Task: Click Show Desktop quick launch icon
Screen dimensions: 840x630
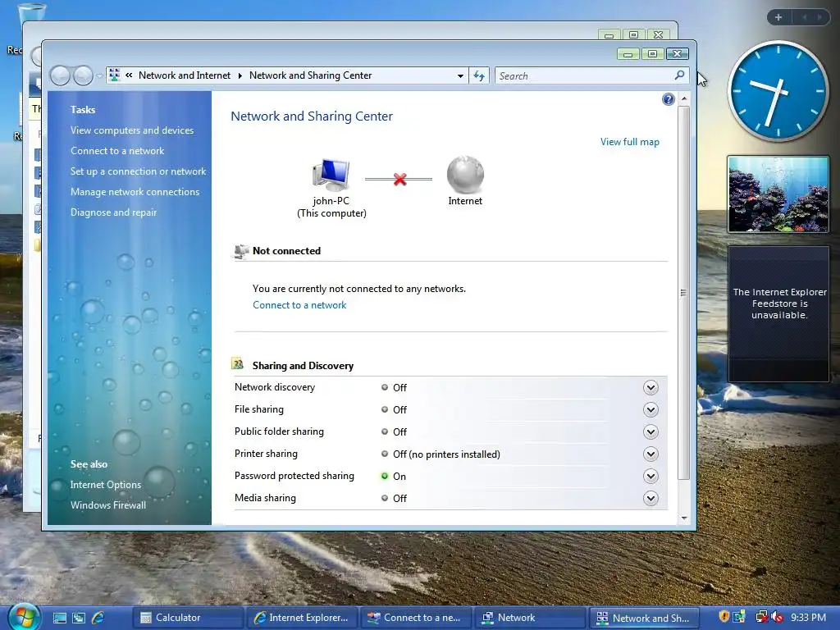Action: click(60, 618)
